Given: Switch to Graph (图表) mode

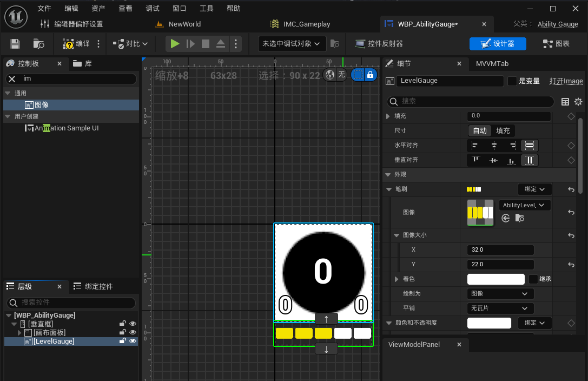Looking at the screenshot, I should coord(556,44).
